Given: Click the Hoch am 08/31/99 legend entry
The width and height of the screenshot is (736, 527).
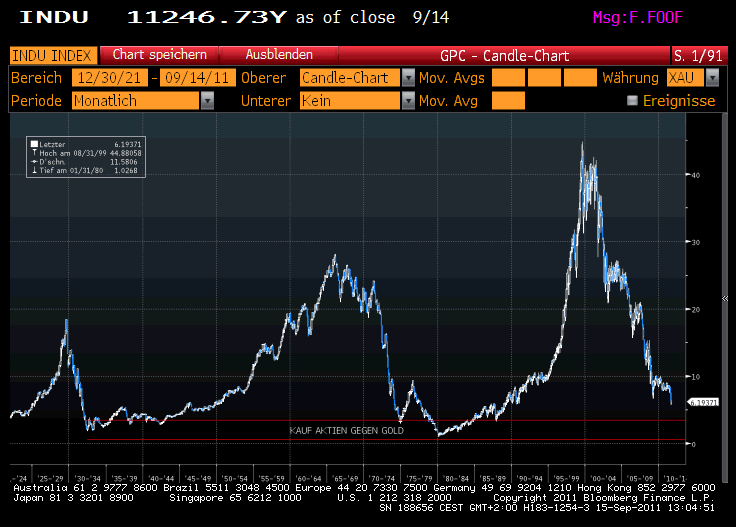Looking at the screenshot, I should tap(86, 153).
